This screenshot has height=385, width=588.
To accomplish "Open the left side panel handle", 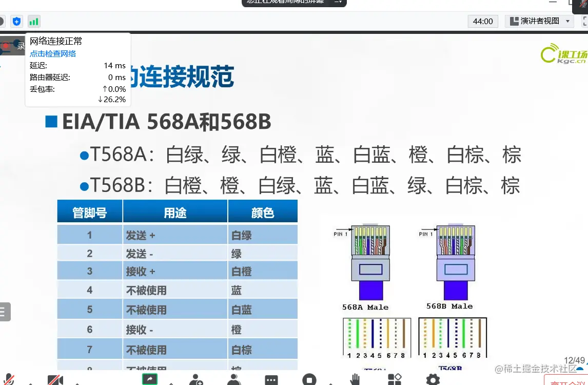I will 5,312.
